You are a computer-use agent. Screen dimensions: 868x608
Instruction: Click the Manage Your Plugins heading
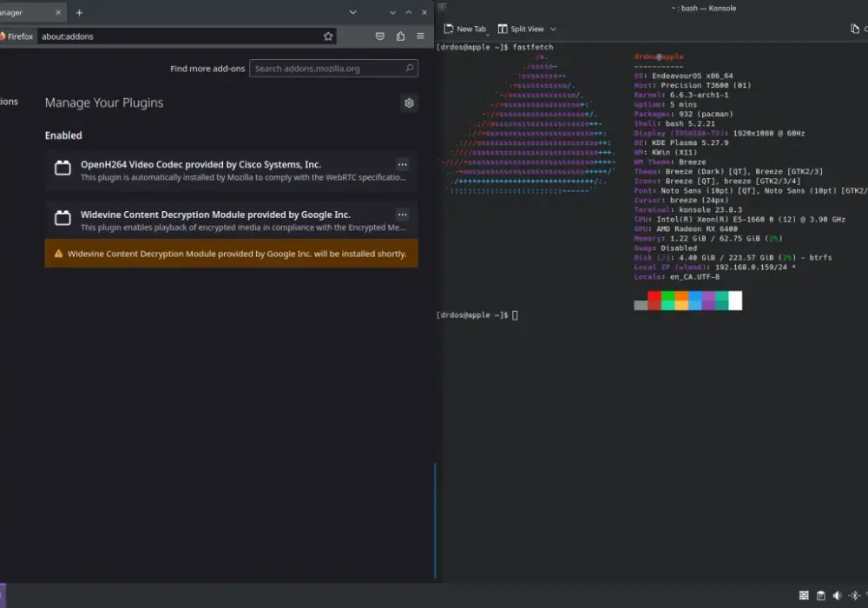click(x=104, y=103)
